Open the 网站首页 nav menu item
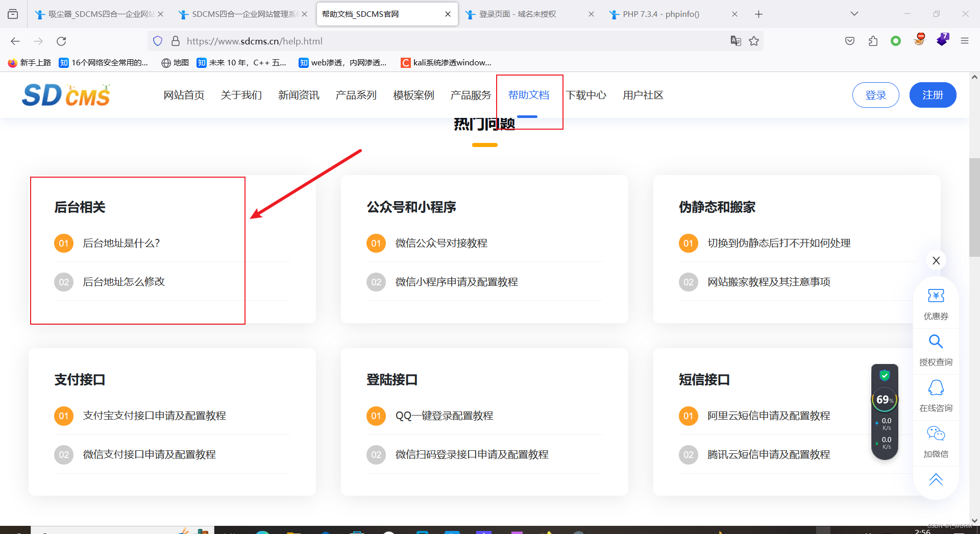The height and width of the screenshot is (534, 980). tap(184, 95)
